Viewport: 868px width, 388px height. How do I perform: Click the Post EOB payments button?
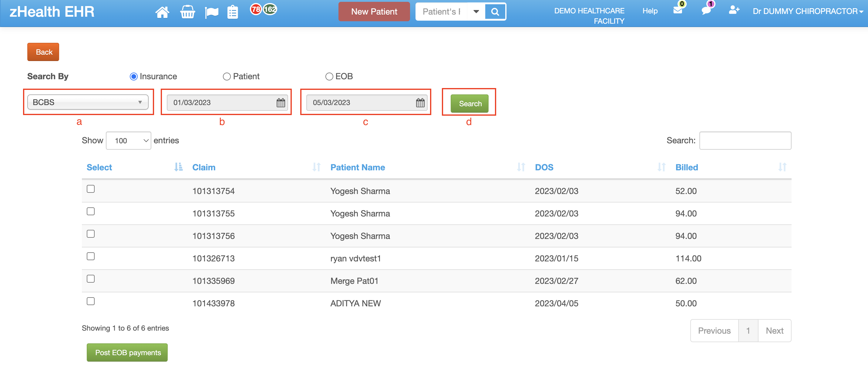127,352
